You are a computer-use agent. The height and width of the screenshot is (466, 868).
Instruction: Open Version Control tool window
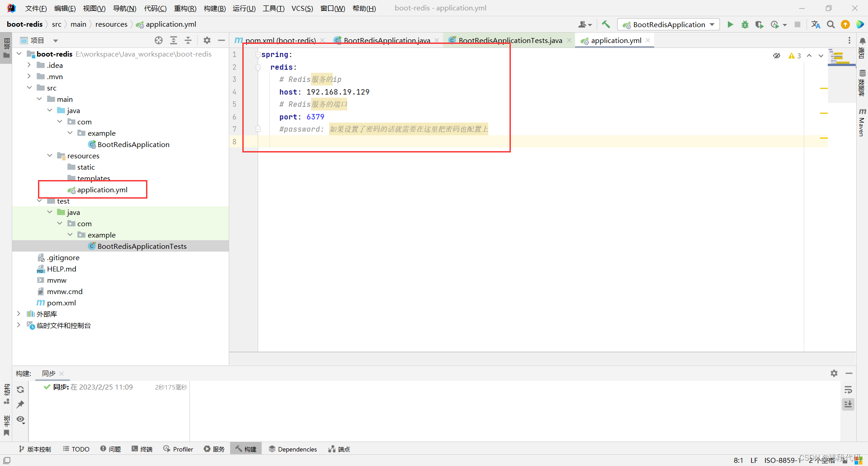coord(35,449)
